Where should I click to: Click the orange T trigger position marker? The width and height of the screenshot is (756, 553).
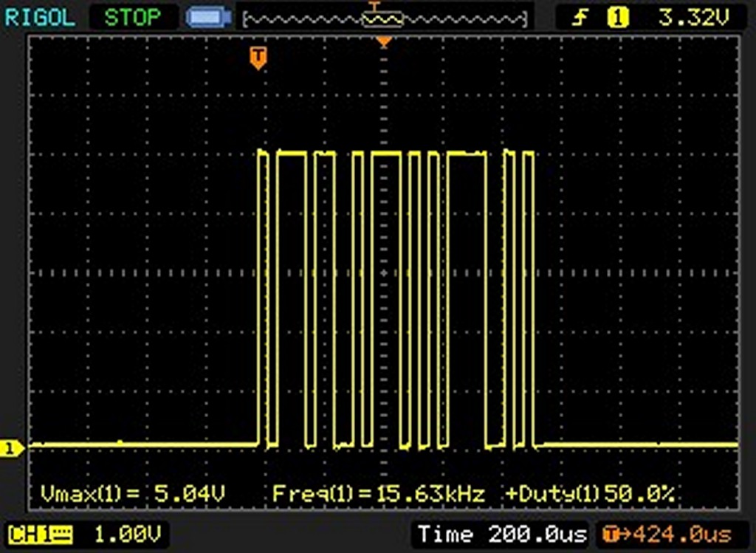tap(258, 58)
